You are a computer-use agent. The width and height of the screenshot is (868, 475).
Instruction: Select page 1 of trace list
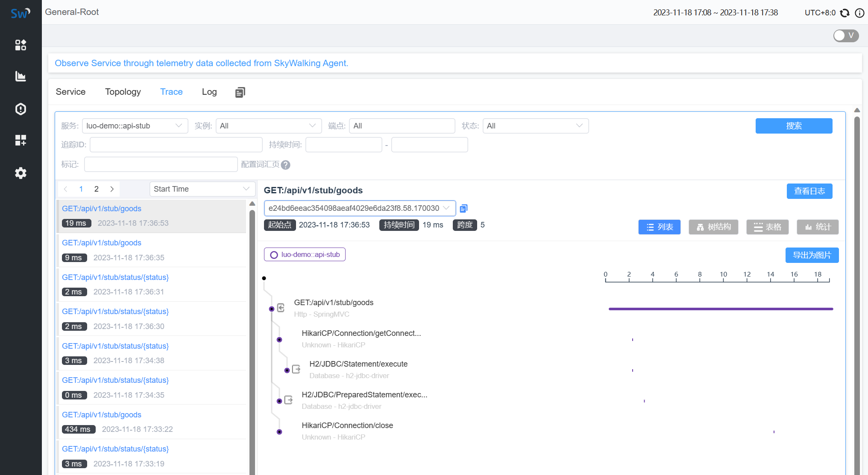click(81, 189)
